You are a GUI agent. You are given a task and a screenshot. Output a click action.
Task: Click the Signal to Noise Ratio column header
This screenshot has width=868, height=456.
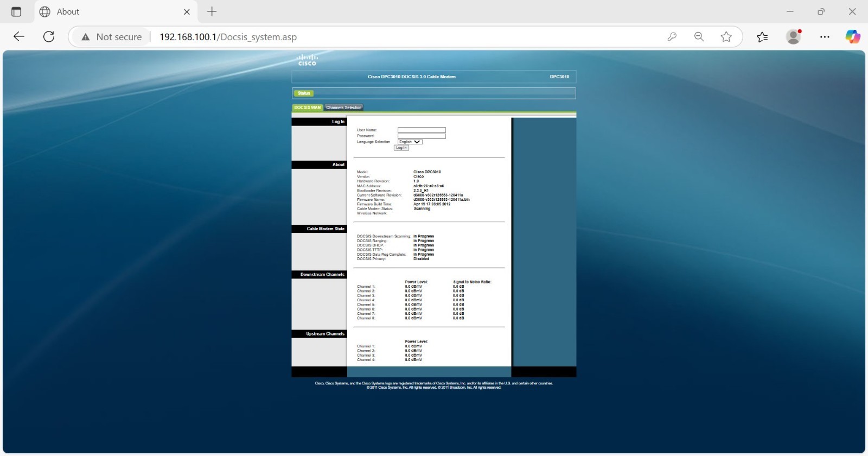tap(472, 282)
